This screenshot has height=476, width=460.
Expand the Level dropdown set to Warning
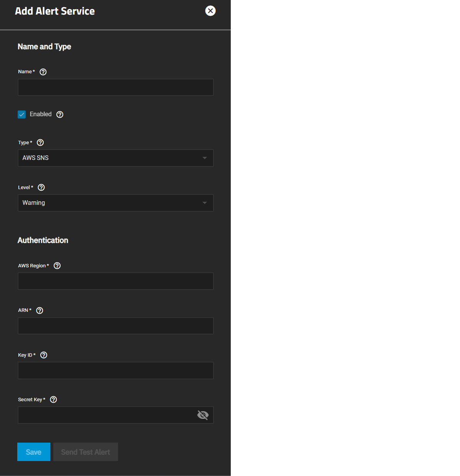point(115,203)
